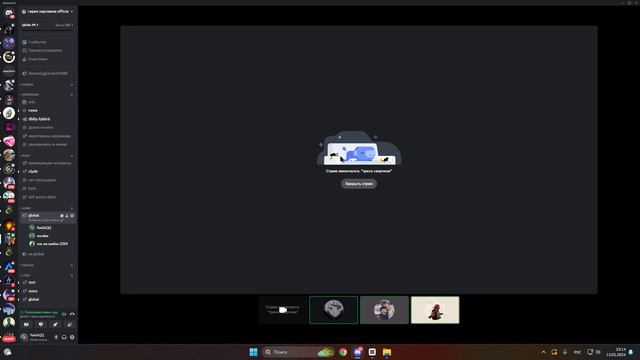
Task: Open the server name header dropdown
Action: (48, 11)
